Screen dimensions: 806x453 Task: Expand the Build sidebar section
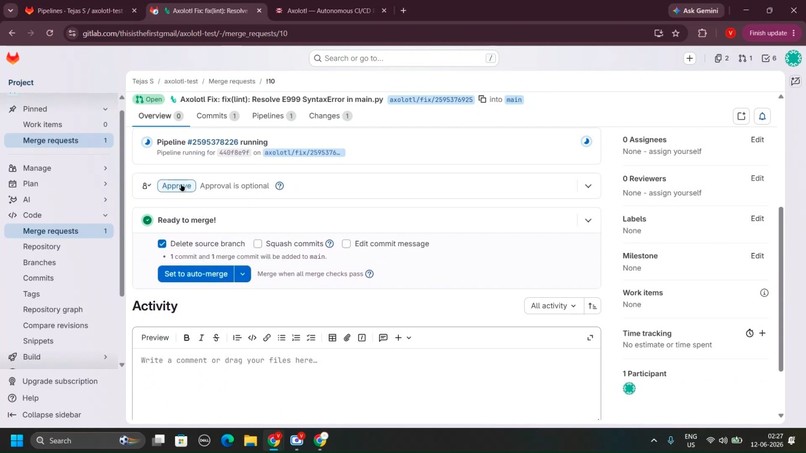105,357
